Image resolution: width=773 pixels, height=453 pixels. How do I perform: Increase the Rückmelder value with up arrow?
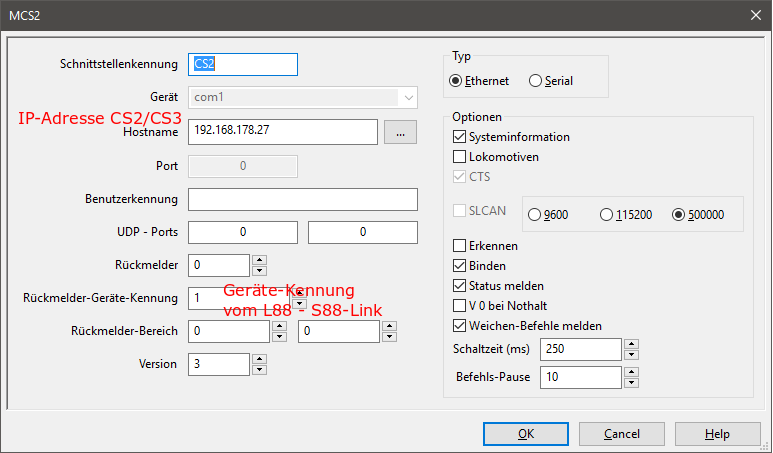point(259,260)
